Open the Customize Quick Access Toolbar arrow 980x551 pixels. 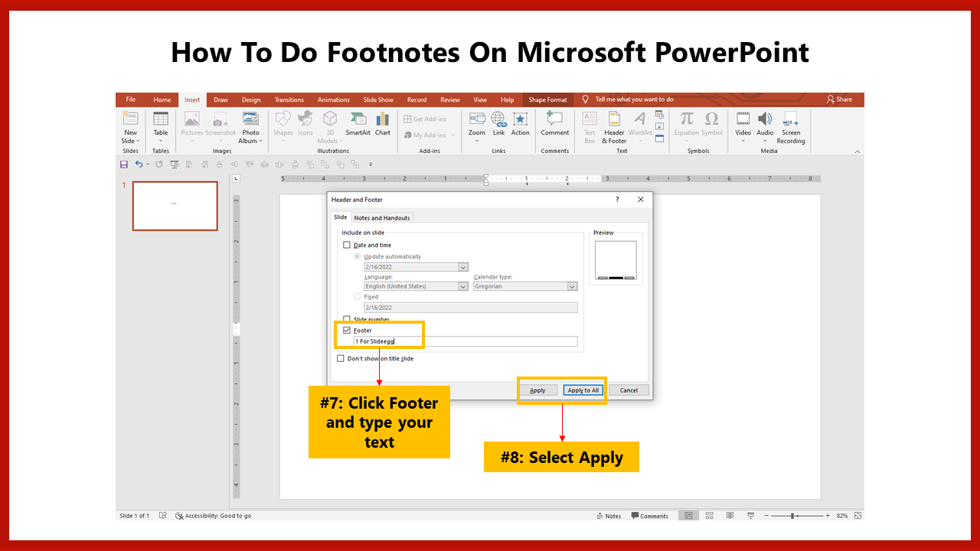tap(371, 164)
